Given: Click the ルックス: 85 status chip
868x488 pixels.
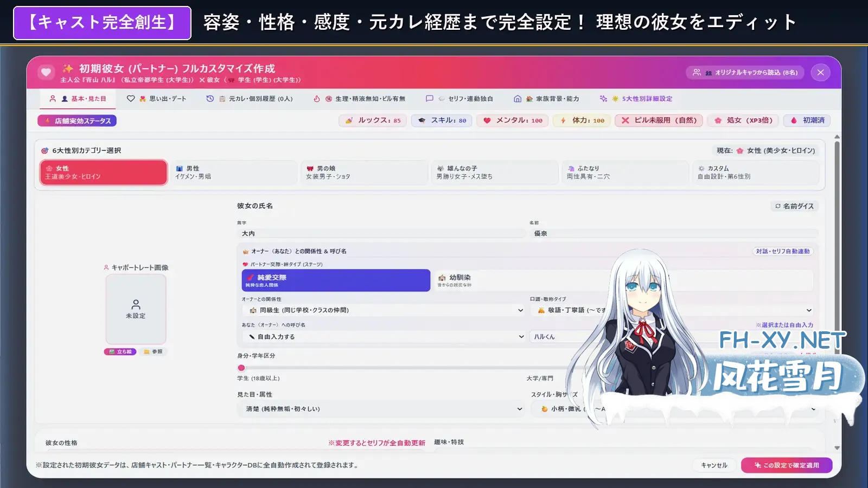Looking at the screenshot, I should pyautogui.click(x=373, y=120).
